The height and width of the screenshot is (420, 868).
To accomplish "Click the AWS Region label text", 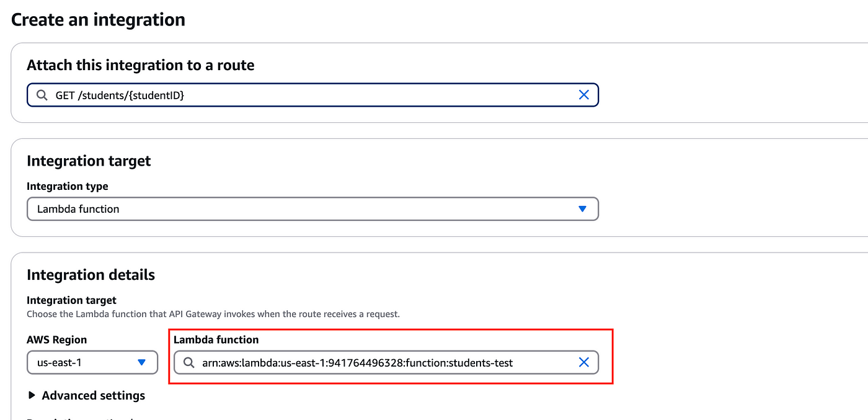I will (x=56, y=340).
